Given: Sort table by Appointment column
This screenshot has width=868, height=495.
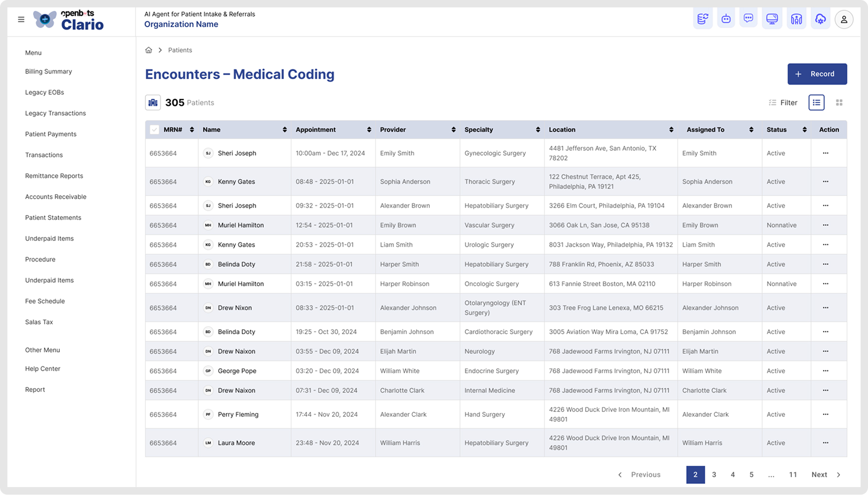Looking at the screenshot, I should pos(369,130).
